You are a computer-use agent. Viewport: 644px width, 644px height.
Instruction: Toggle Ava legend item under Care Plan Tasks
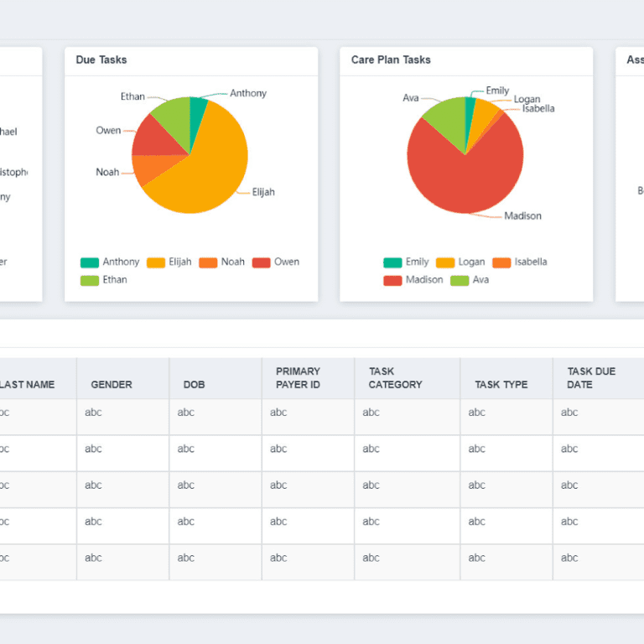click(x=470, y=280)
